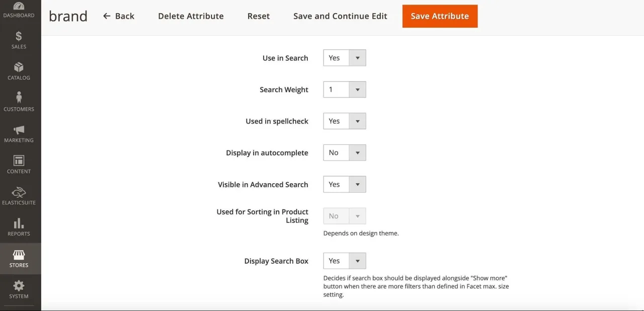Click Save and Continue Edit
Screen dimensions: 644x311
340,16
